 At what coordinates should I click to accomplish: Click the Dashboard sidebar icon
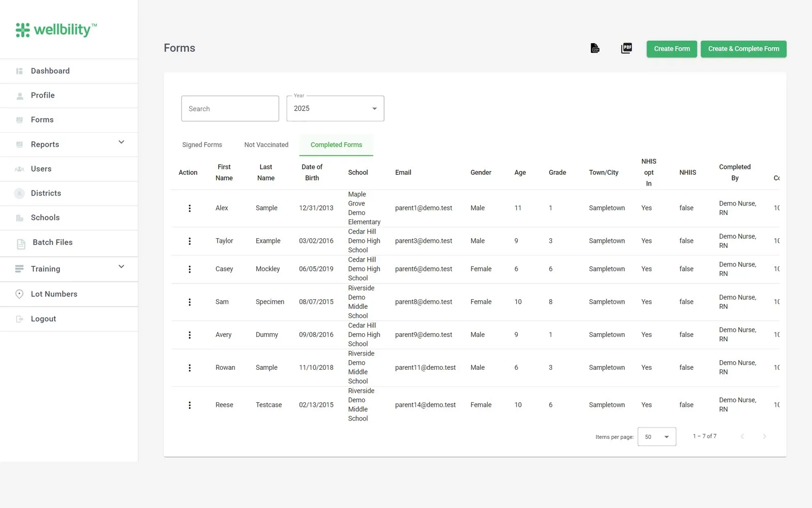(x=19, y=71)
